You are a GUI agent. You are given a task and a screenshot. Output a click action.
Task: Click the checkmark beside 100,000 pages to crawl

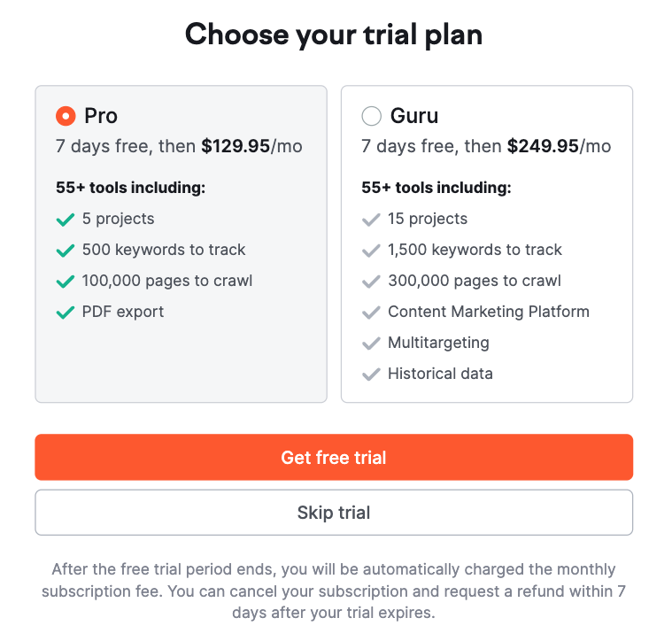65,282
